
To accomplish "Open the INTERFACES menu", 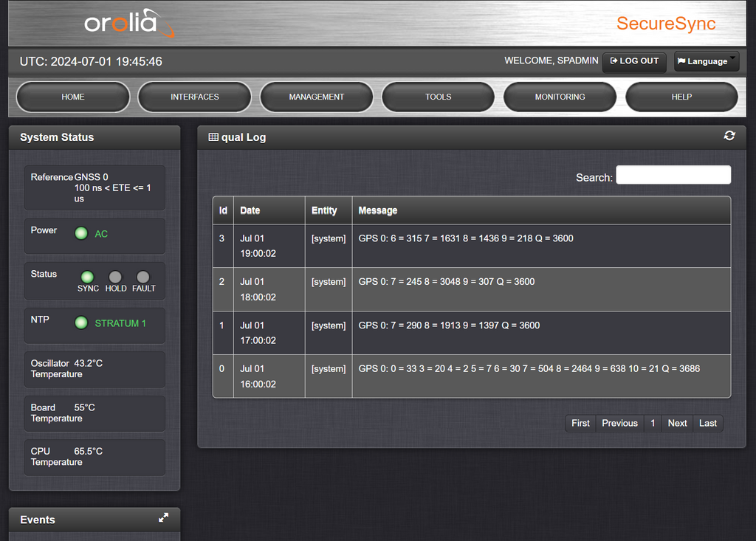I will 195,97.
